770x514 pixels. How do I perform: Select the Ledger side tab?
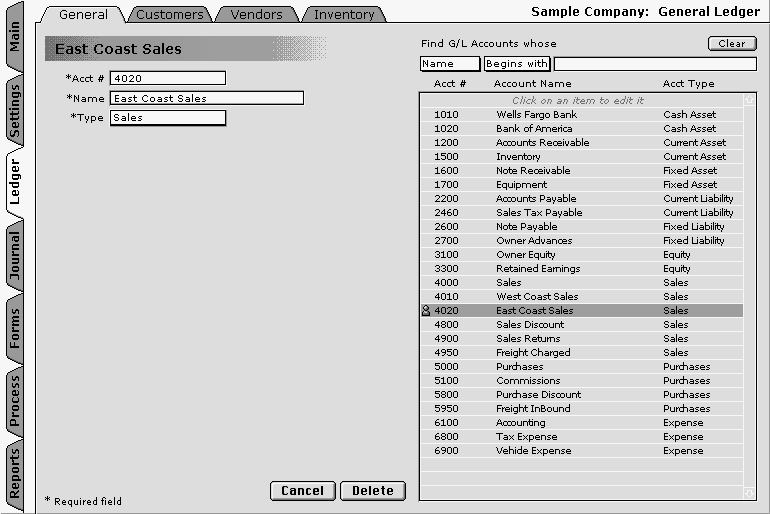(15, 183)
